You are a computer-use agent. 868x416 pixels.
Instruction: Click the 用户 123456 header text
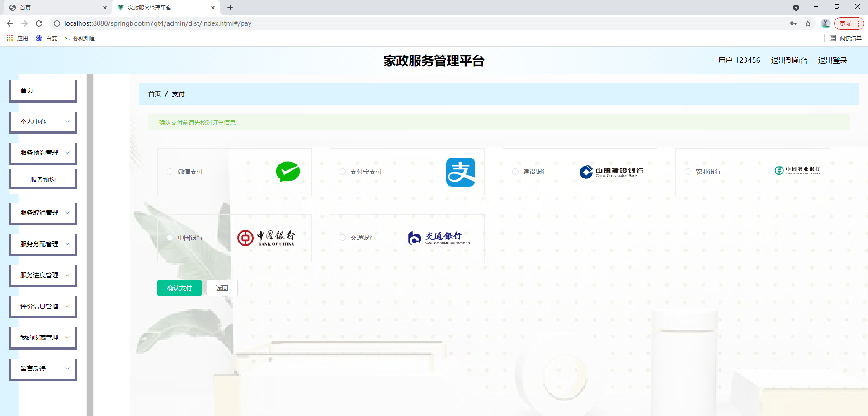[739, 60]
